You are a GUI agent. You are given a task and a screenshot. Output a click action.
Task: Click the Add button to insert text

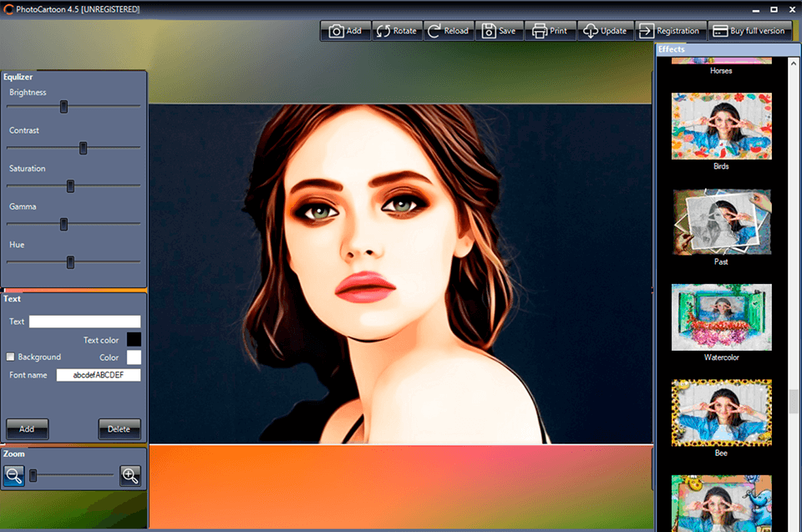[27, 428]
